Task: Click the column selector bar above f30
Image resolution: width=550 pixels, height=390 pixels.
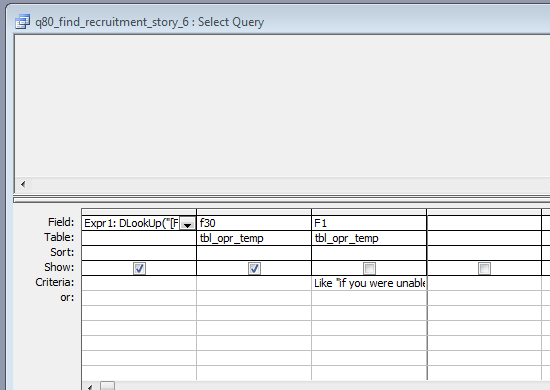Action: point(254,212)
